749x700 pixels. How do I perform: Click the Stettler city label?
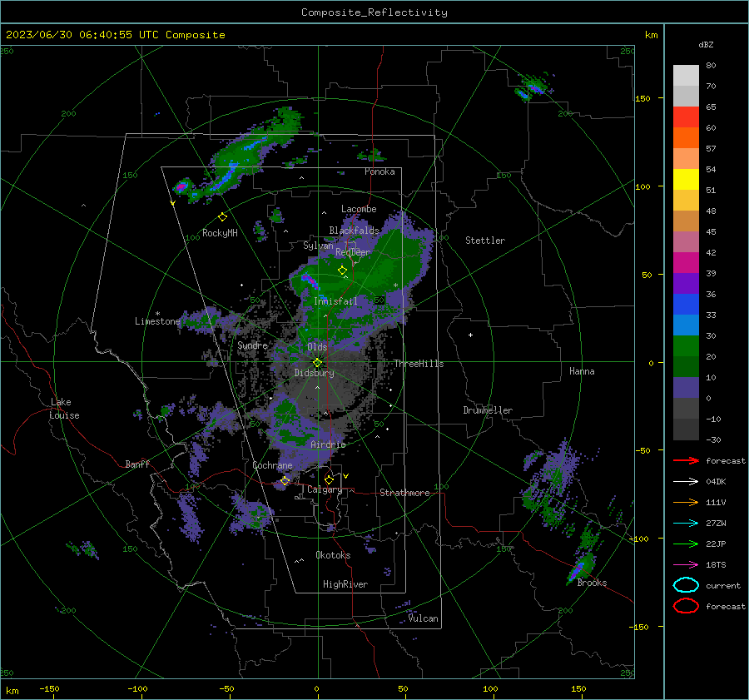[x=485, y=241]
